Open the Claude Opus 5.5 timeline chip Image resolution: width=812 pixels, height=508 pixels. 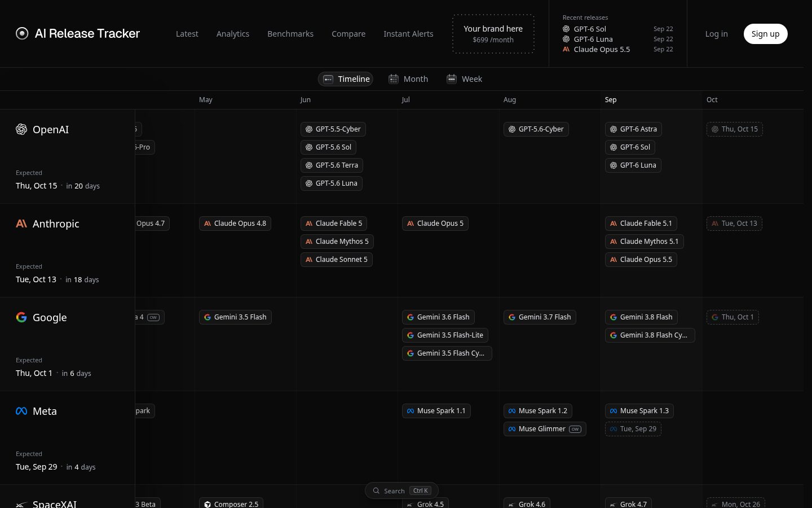pyautogui.click(x=641, y=260)
